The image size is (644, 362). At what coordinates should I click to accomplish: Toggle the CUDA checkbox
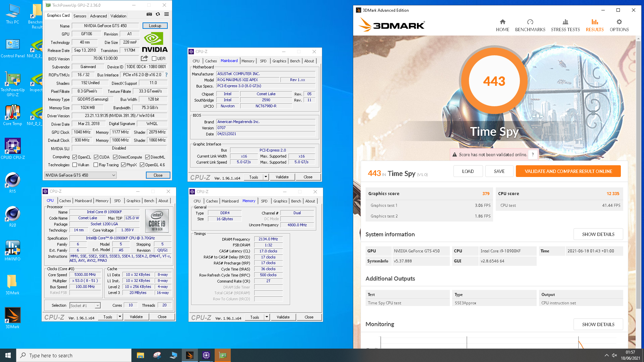click(96, 157)
